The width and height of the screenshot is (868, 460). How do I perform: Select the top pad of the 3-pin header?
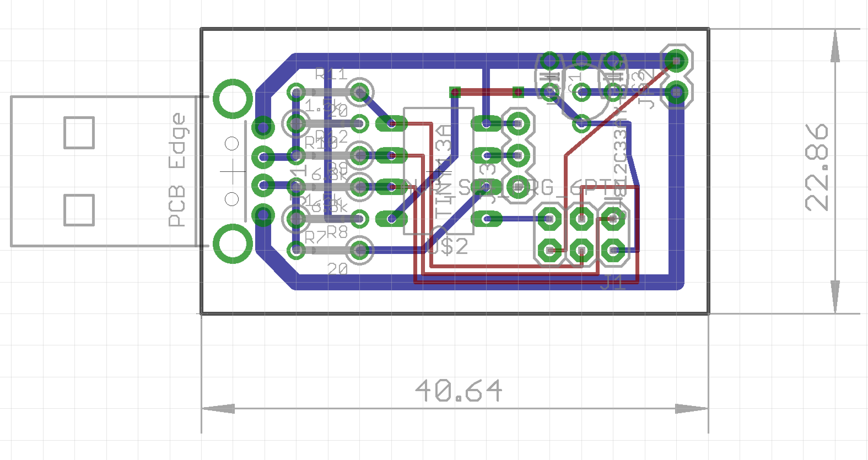click(518, 124)
